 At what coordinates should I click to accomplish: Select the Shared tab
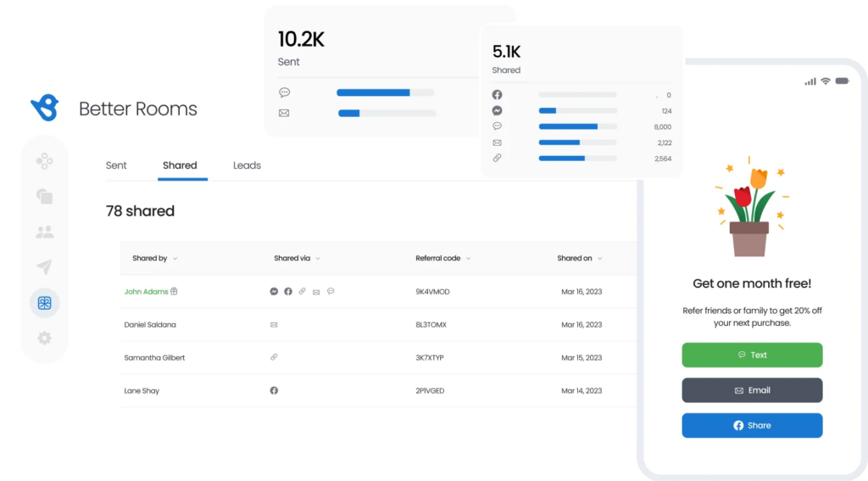(180, 165)
